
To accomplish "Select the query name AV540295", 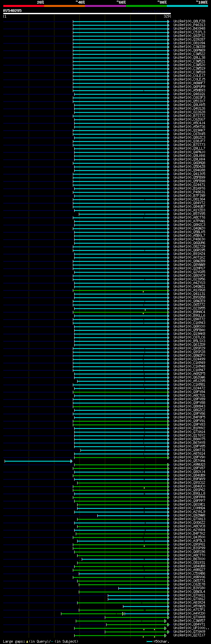I will click(13, 11).
